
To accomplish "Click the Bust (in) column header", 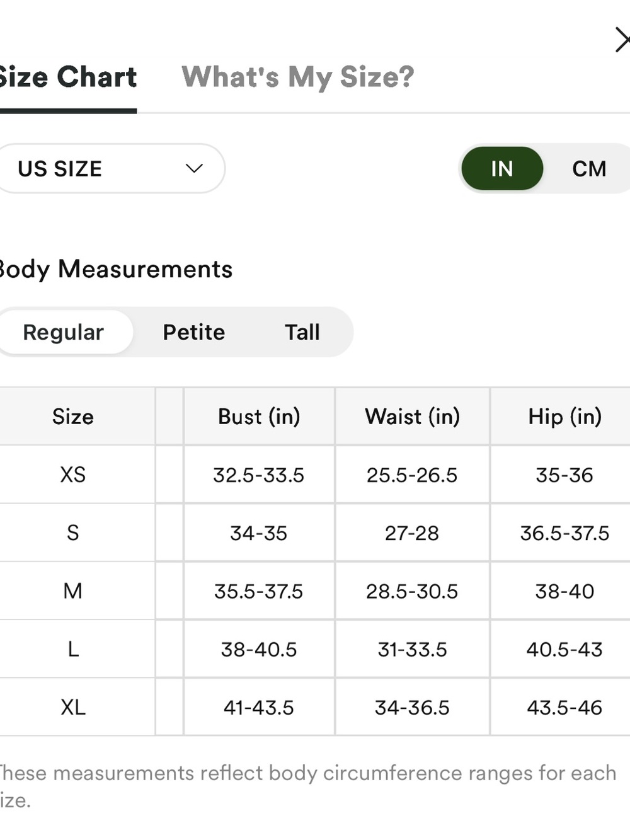I will [x=259, y=417].
